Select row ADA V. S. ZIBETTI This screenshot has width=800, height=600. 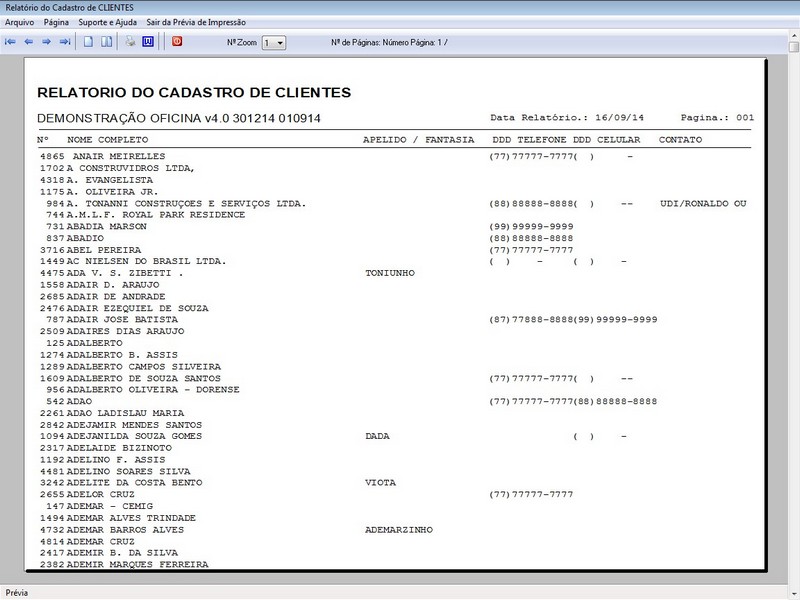393,273
